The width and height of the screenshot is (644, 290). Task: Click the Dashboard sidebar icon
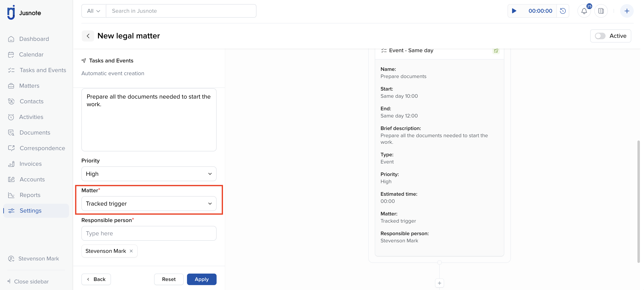[11, 39]
